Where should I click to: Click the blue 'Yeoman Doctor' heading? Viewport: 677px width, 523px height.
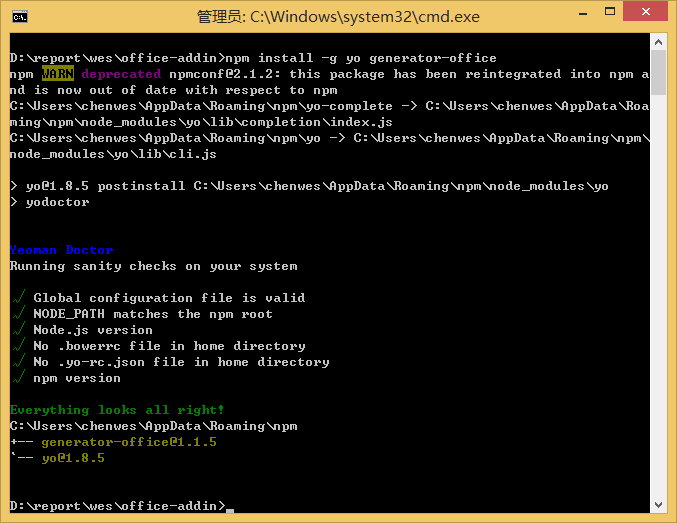coord(62,250)
